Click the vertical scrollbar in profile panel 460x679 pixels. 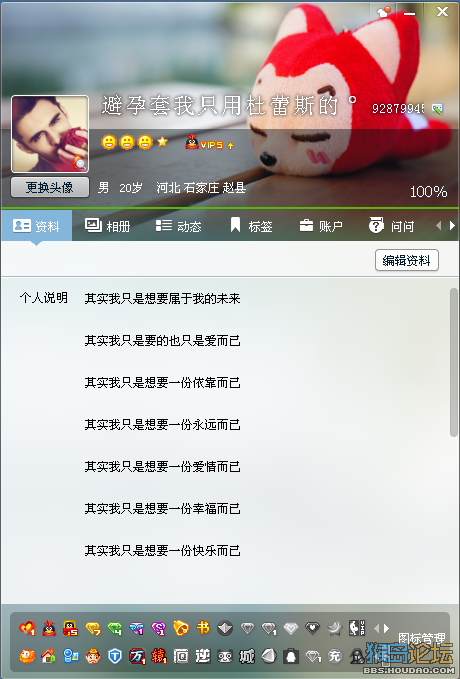[454, 362]
